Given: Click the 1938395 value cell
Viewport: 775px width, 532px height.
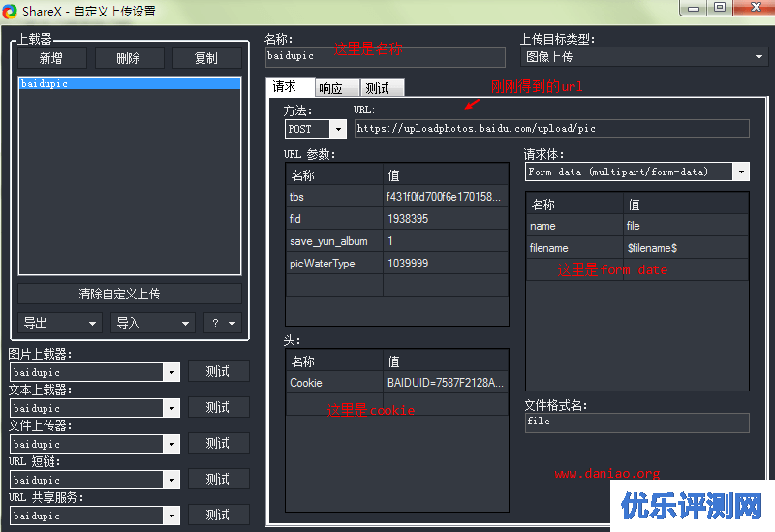Looking at the screenshot, I should [x=446, y=219].
